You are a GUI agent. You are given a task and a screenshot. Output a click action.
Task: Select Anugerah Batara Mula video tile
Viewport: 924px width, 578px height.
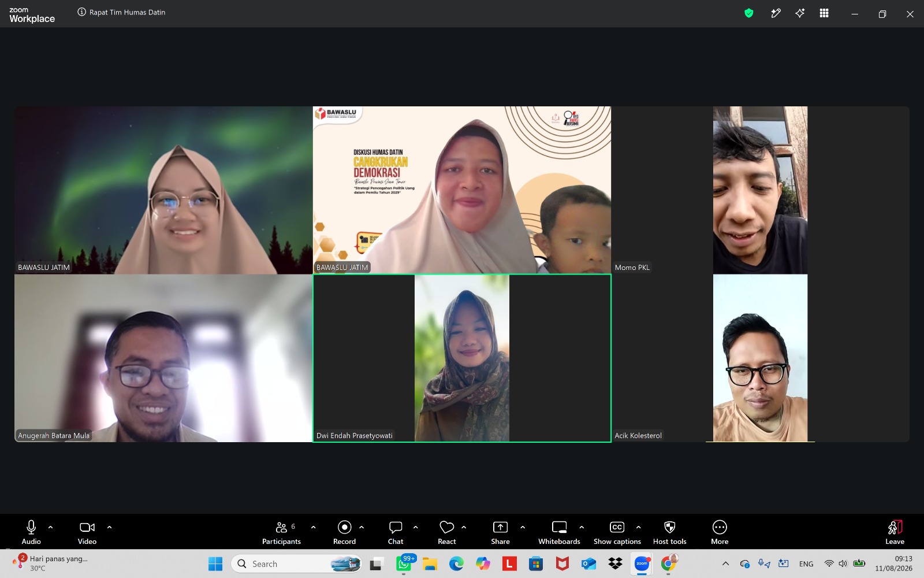pos(163,358)
